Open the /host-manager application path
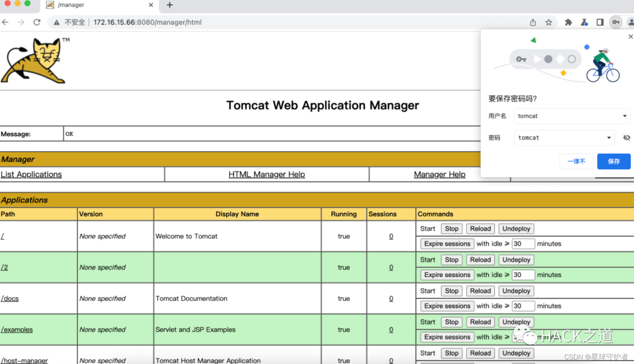Viewport: 634px width, 364px height. pos(24,360)
